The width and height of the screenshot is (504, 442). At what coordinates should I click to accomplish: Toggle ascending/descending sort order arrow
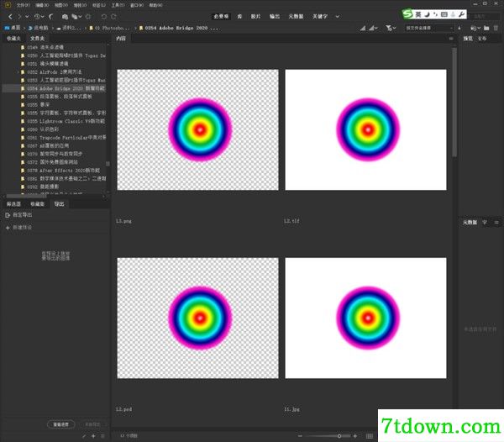tap(459, 29)
